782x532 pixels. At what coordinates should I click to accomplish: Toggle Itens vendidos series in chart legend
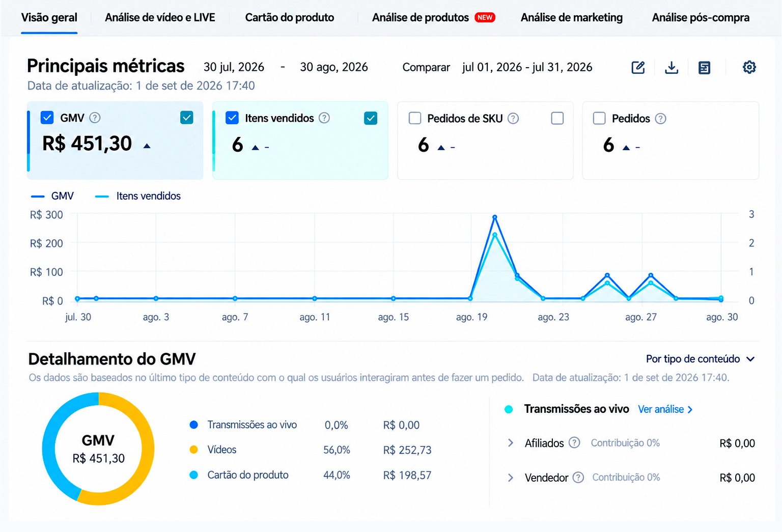click(x=138, y=196)
